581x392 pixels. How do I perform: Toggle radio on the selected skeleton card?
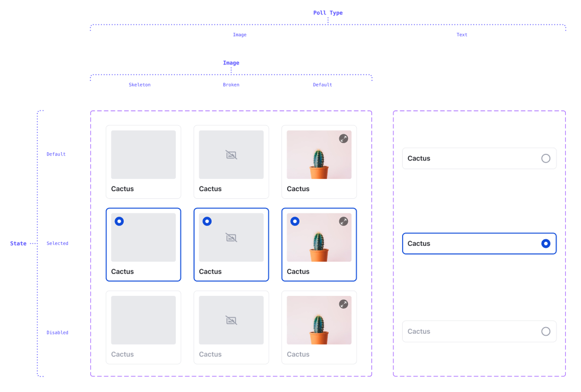point(119,221)
